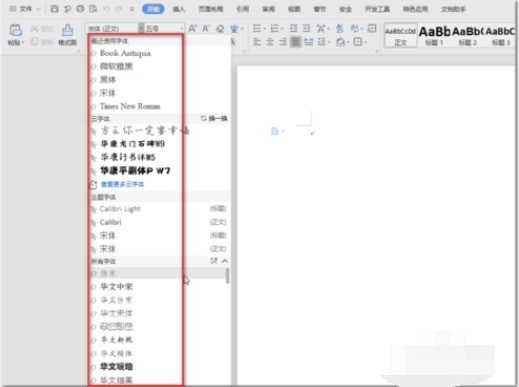Click the Decrease Indent icon
This screenshot has height=387, width=519.
tap(293, 29)
